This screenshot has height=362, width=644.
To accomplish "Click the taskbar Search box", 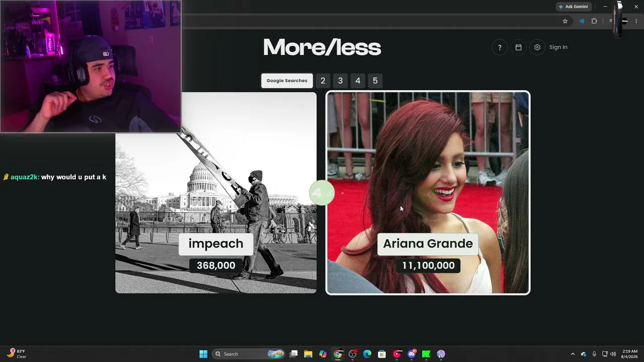I will point(249,354).
